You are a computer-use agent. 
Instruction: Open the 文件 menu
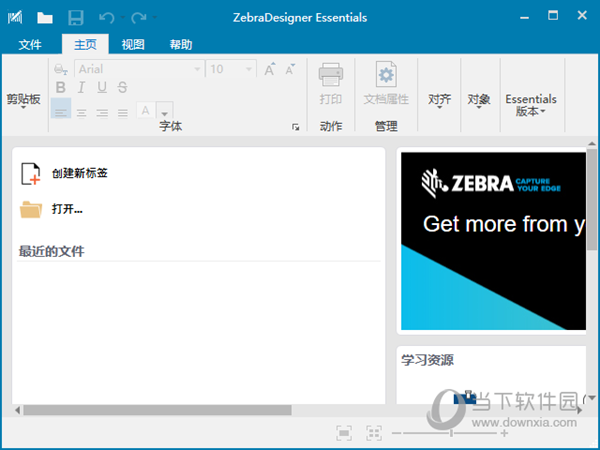30,44
